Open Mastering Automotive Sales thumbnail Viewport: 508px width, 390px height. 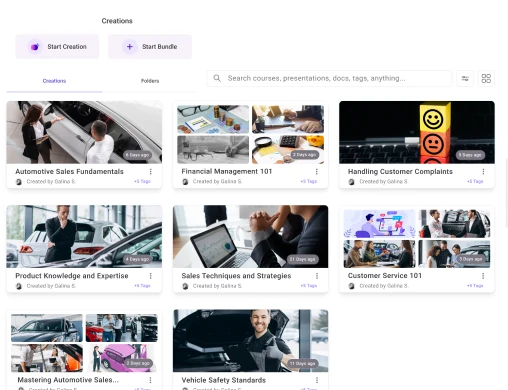click(x=84, y=343)
